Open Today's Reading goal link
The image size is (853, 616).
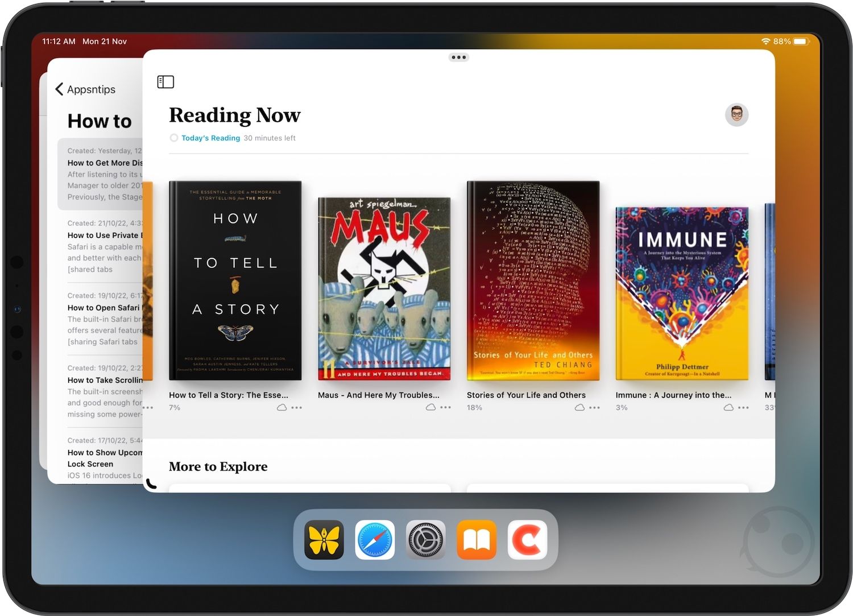210,138
